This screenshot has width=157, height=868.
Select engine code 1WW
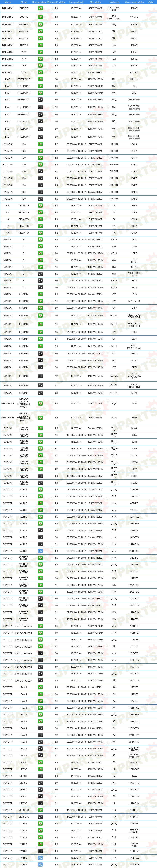pyautogui.click(x=134, y=776)
